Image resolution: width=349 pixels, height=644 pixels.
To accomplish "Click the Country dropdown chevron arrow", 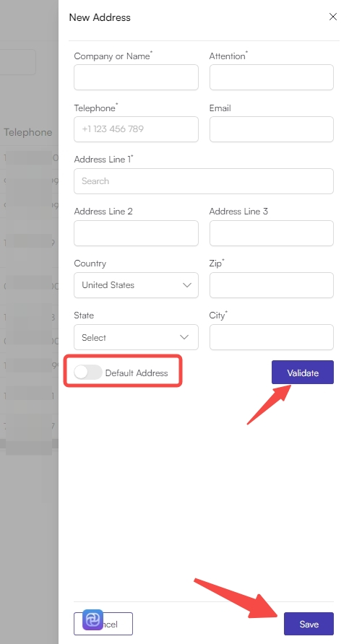I will point(187,285).
